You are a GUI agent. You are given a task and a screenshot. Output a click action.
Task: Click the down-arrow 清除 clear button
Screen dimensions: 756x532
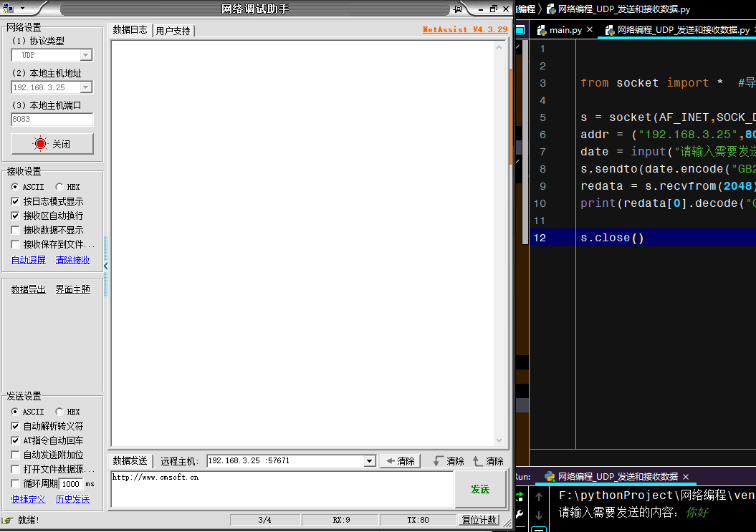click(449, 461)
